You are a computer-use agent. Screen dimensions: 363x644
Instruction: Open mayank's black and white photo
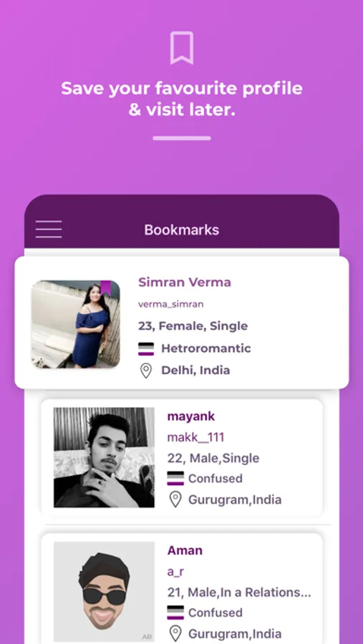(104, 457)
